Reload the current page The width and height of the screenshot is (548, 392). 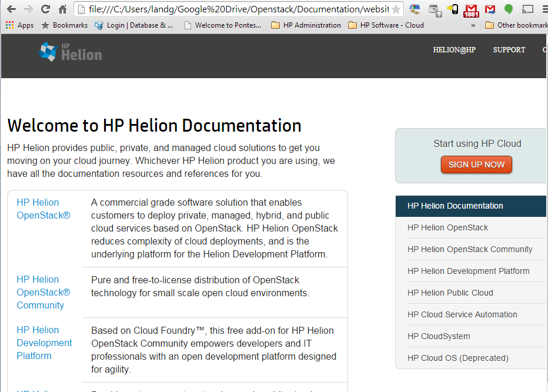[45, 9]
